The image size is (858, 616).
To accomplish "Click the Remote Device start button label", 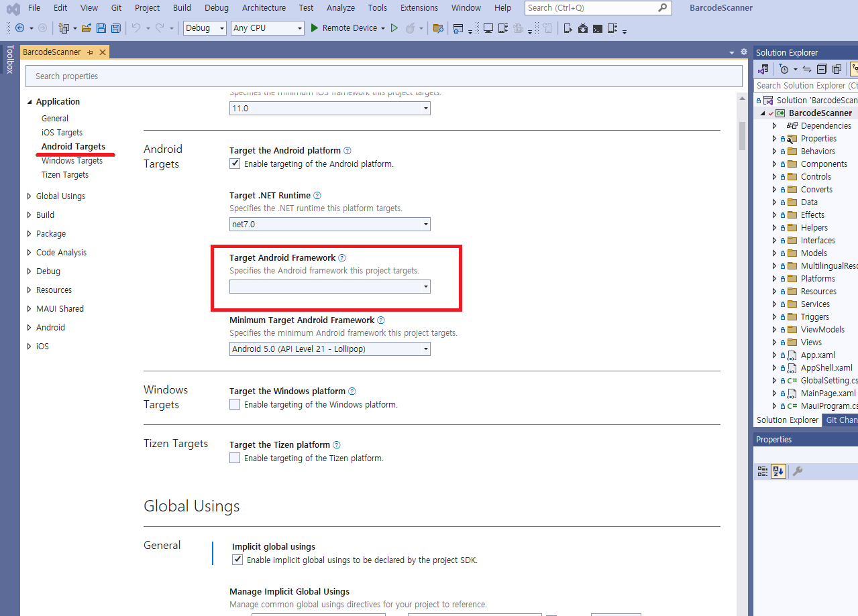I will pos(350,28).
